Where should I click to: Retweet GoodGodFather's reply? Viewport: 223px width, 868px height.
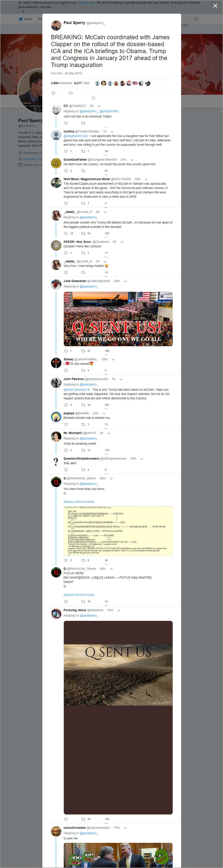click(83, 171)
